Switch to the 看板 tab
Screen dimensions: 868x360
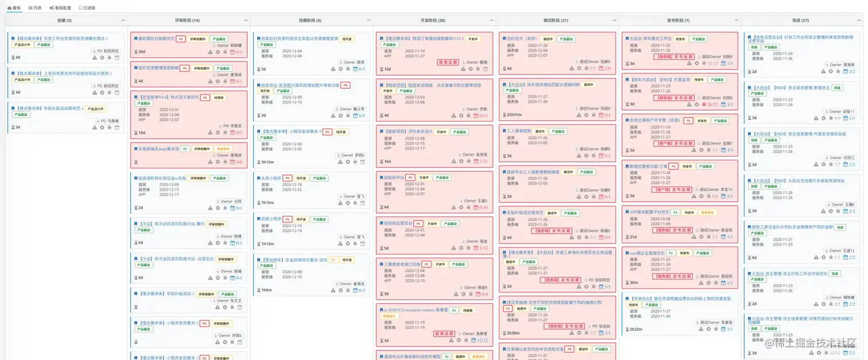click(x=14, y=8)
